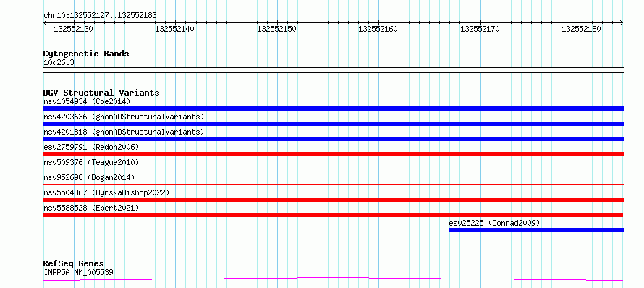Image resolution: width=644 pixels, height=288 pixels.
Task: Open variant esv25225 (Conrad2009) label
Action: 494,223
